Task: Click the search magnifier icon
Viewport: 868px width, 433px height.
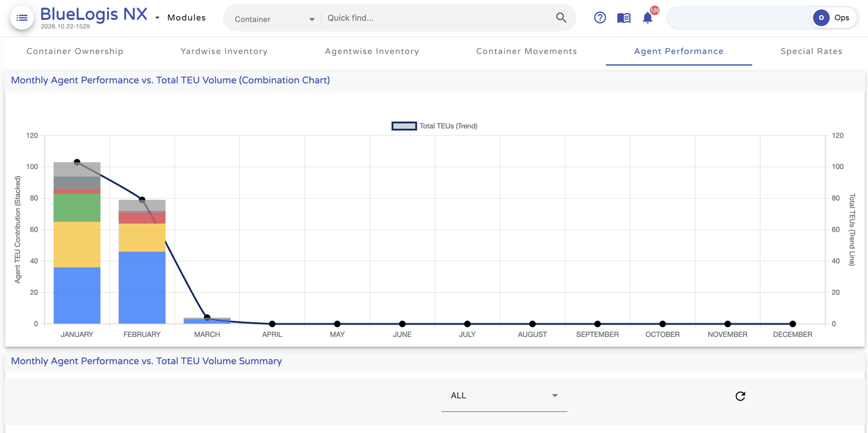Action: pyautogui.click(x=561, y=18)
